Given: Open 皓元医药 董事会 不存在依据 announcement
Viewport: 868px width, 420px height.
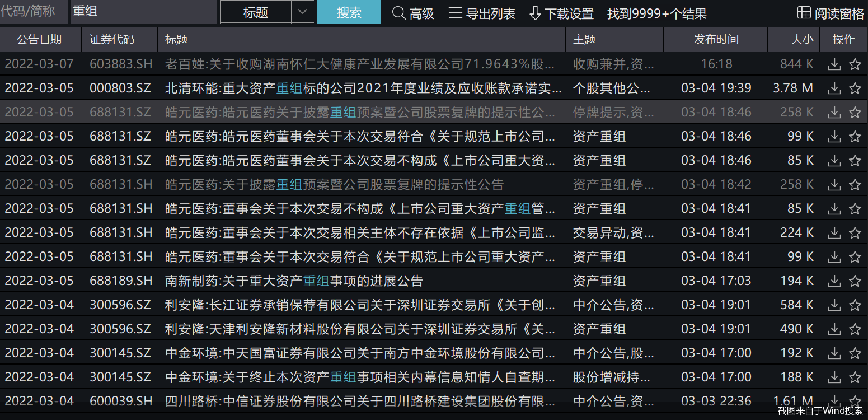Looking at the screenshot, I should (x=360, y=233).
